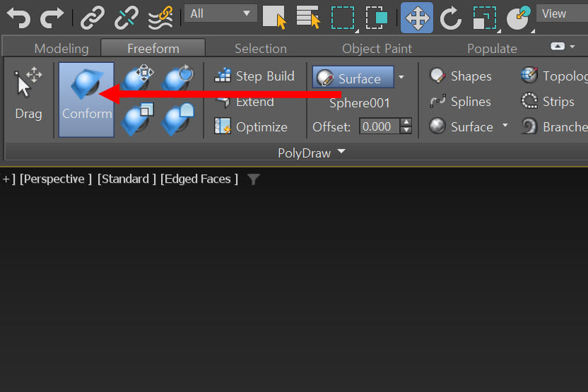Switch to the Freeform ribbon tab

pos(153,48)
